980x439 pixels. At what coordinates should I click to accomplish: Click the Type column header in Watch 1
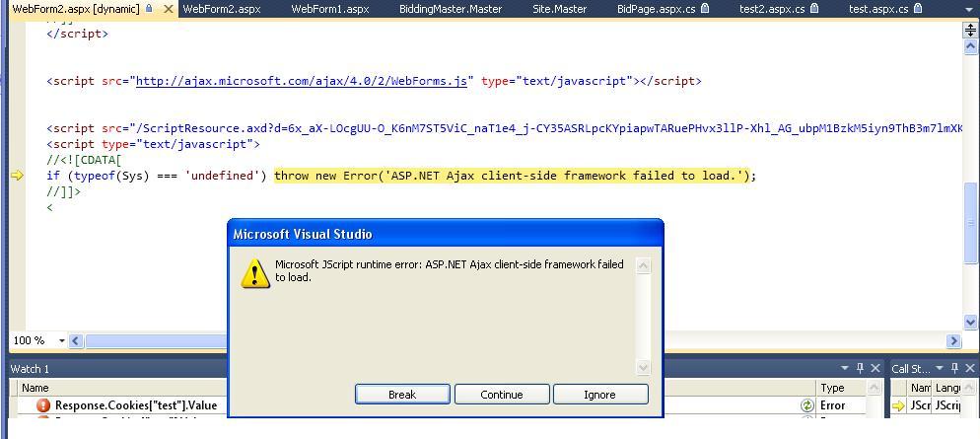coord(841,388)
